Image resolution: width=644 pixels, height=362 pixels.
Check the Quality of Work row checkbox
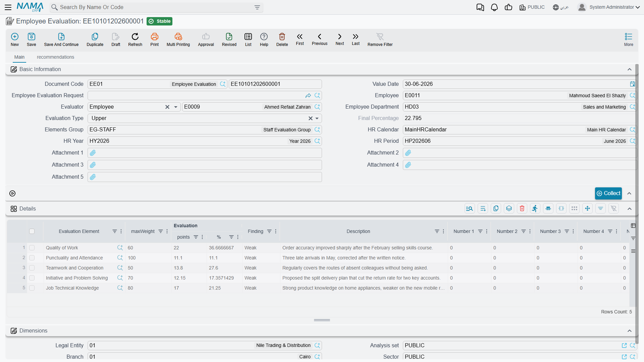(x=32, y=248)
